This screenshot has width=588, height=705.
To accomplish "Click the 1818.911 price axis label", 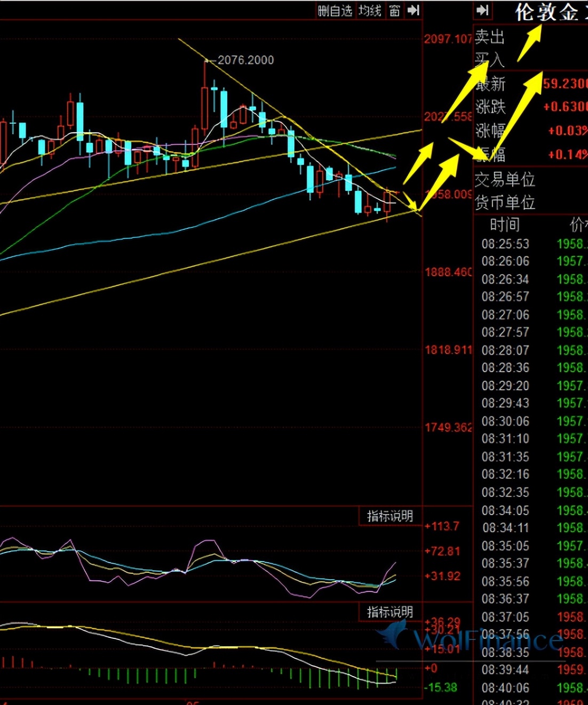I will pyautogui.click(x=448, y=350).
